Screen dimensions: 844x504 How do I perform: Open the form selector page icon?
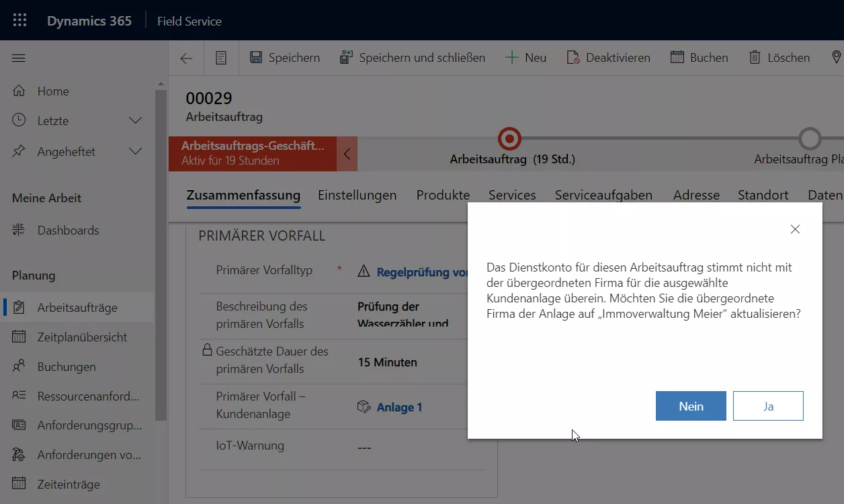[221, 58]
